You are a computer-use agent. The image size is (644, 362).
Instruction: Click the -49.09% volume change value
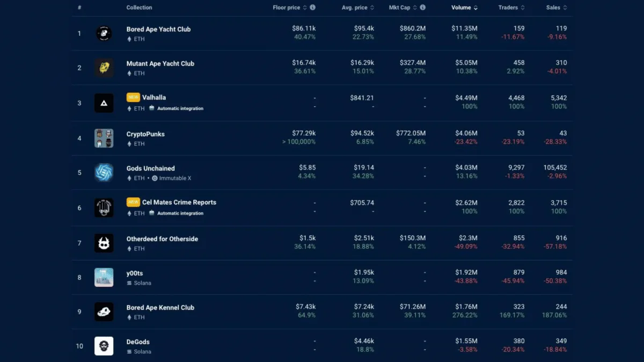[x=465, y=247]
